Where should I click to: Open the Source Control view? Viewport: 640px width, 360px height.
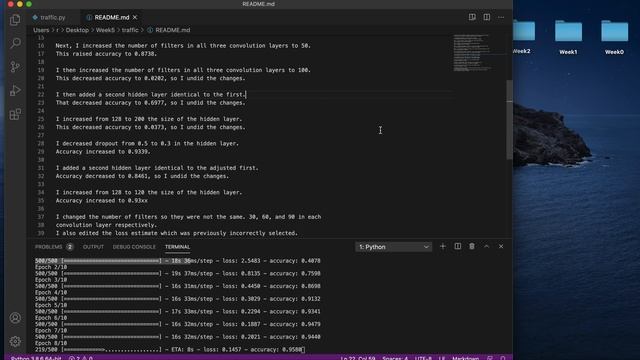point(15,67)
